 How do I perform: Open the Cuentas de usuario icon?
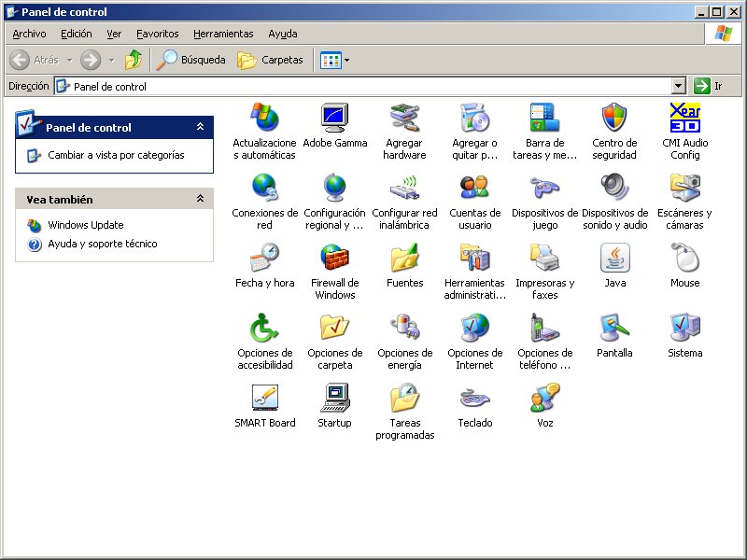pyautogui.click(x=474, y=188)
